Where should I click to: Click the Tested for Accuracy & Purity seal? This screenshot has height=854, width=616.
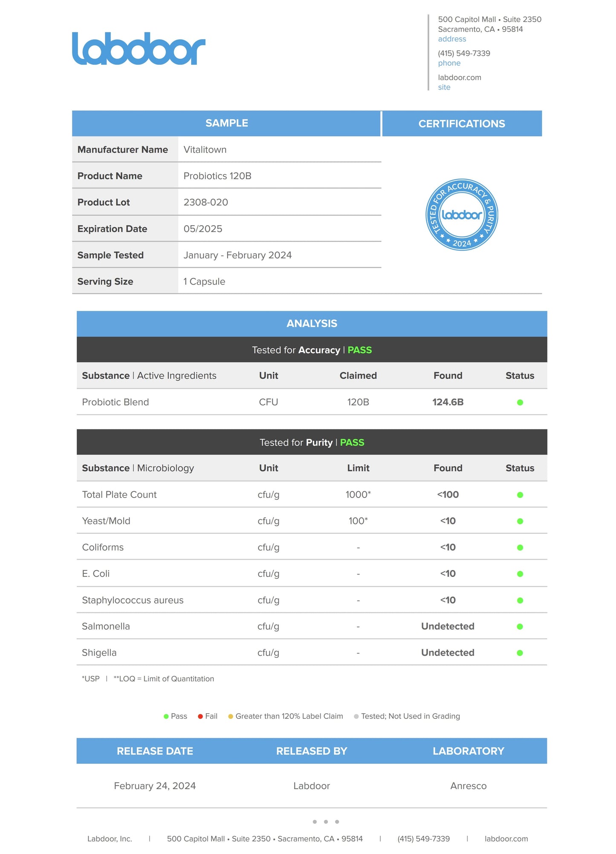click(462, 214)
